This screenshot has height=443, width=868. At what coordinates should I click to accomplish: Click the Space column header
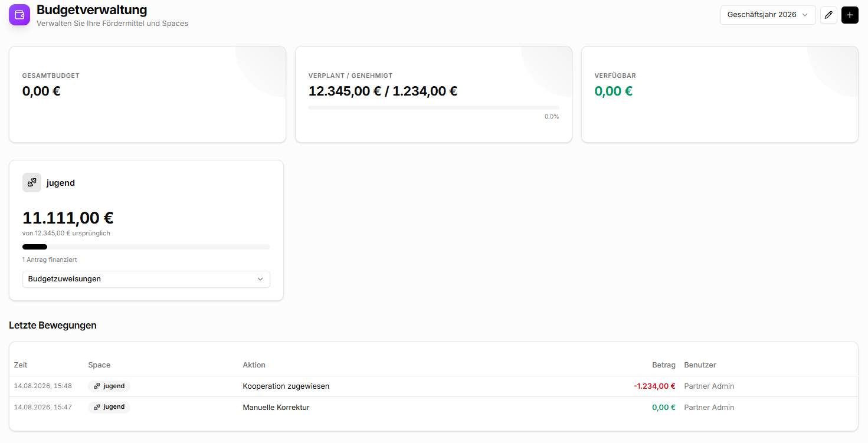pyautogui.click(x=99, y=365)
